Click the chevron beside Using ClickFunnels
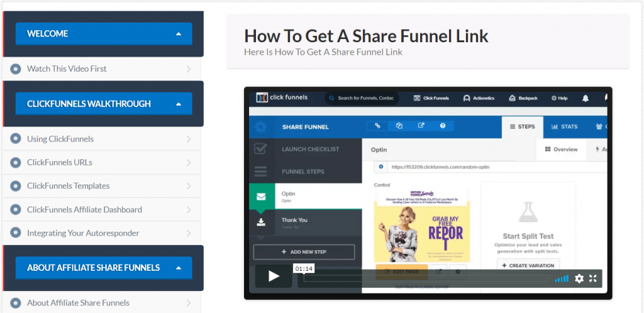This screenshot has height=313, width=644. [189, 139]
